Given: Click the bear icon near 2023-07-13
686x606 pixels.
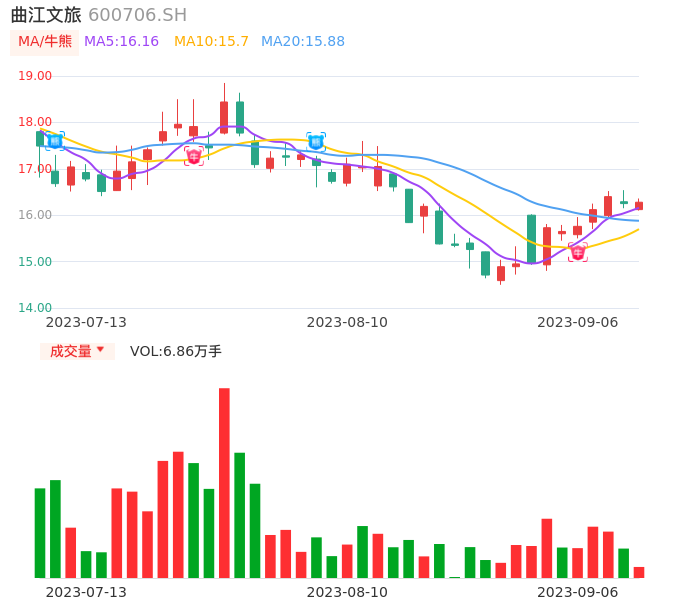Looking at the screenshot, I should click(x=55, y=141).
